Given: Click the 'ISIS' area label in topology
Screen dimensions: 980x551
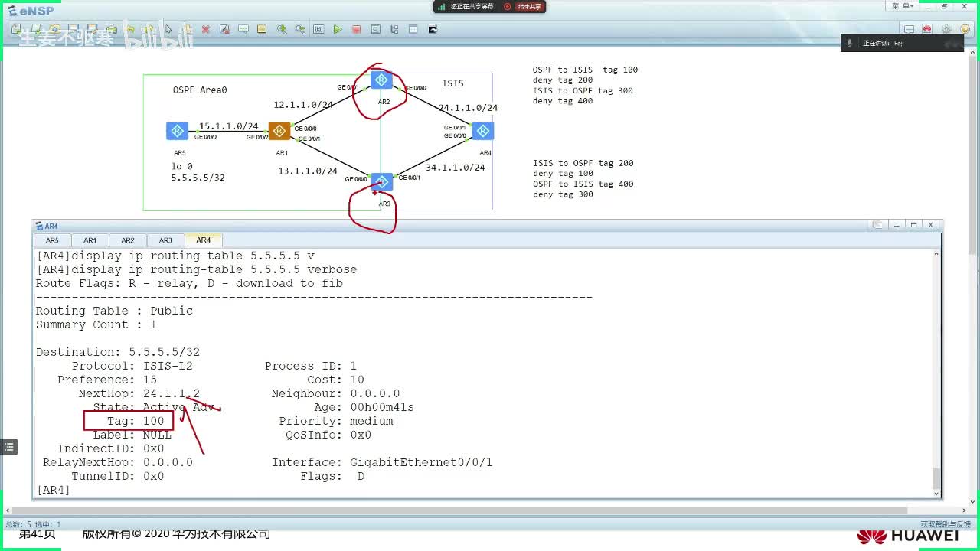Looking at the screenshot, I should coord(452,83).
